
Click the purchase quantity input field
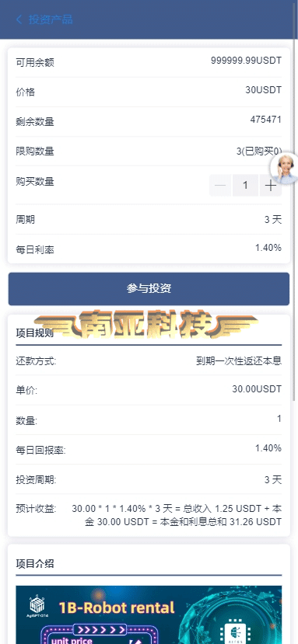(245, 186)
